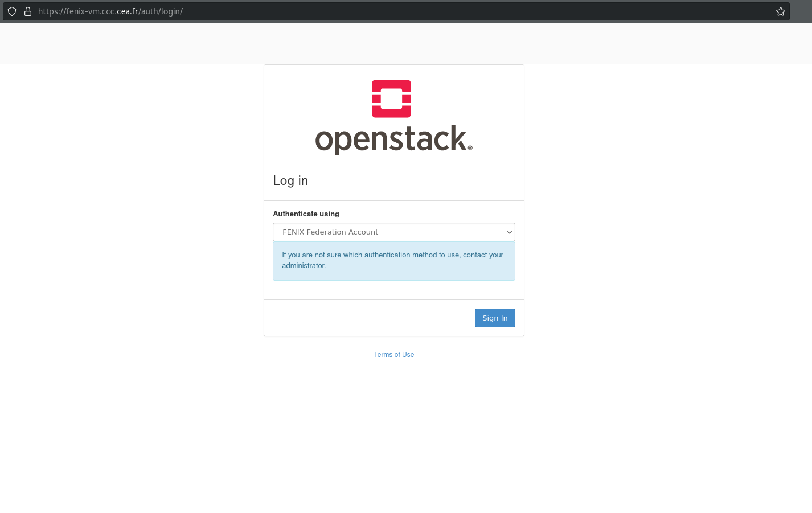Bookmark this page with the star icon
This screenshot has height=513, width=812.
(781, 11)
